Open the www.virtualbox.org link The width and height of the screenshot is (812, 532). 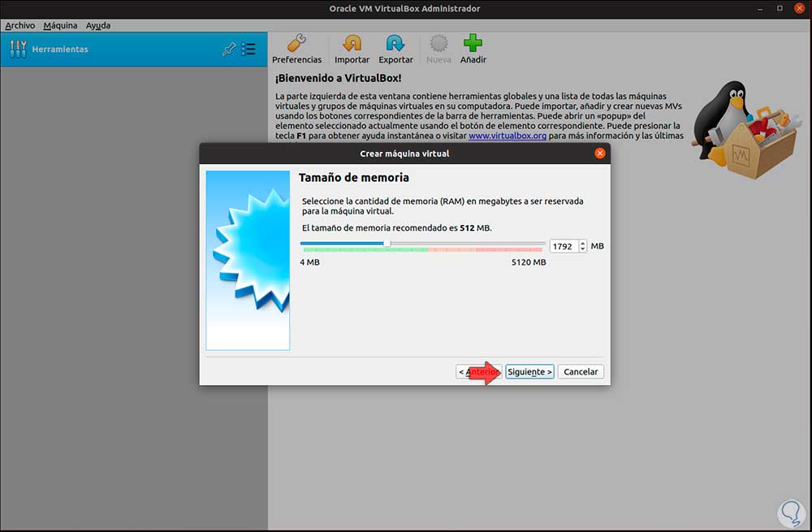tap(507, 136)
